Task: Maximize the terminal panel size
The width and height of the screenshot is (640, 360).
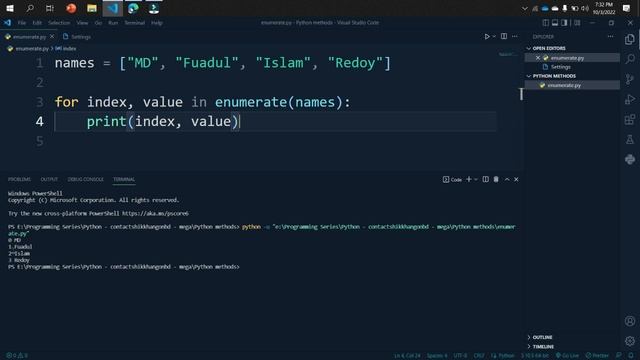Action: click(507, 179)
